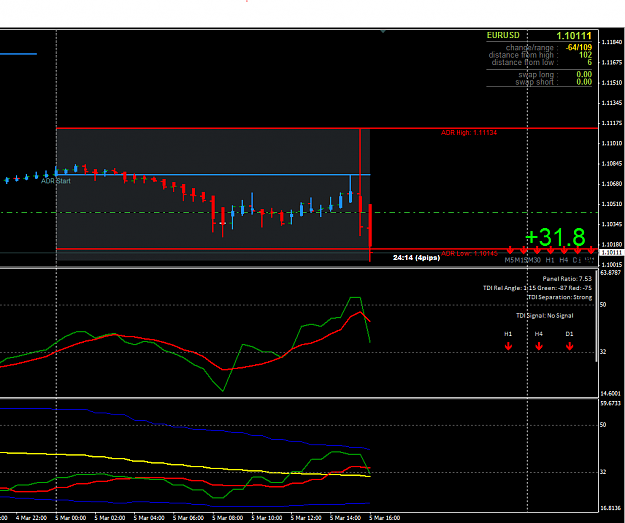This screenshot has width=625, height=523.
Task: Click the 1.11010 price axis label
Action: [612, 144]
